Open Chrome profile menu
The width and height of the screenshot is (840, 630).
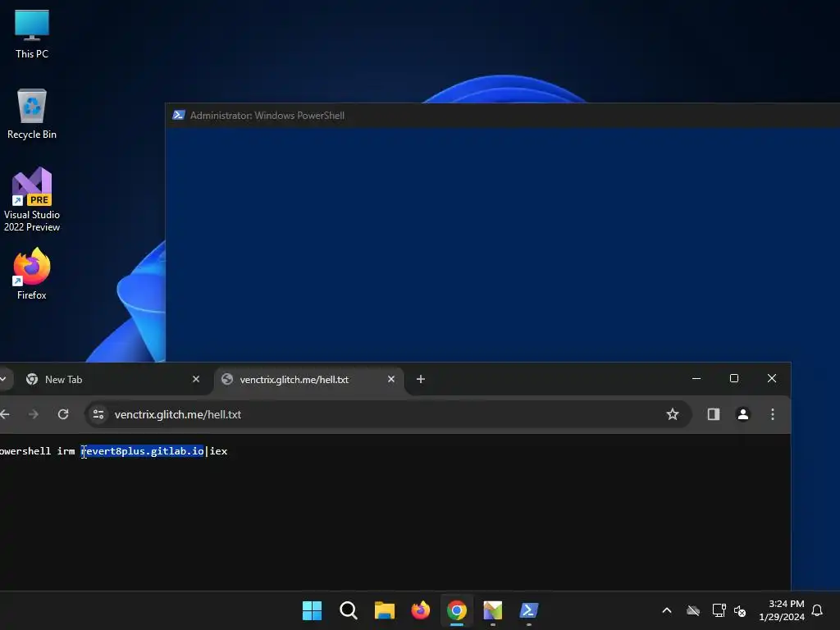(743, 414)
